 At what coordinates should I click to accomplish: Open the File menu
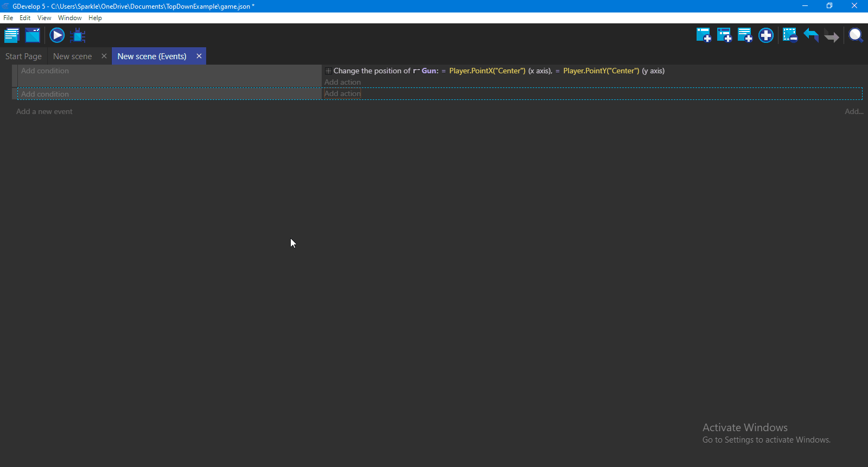(x=8, y=18)
